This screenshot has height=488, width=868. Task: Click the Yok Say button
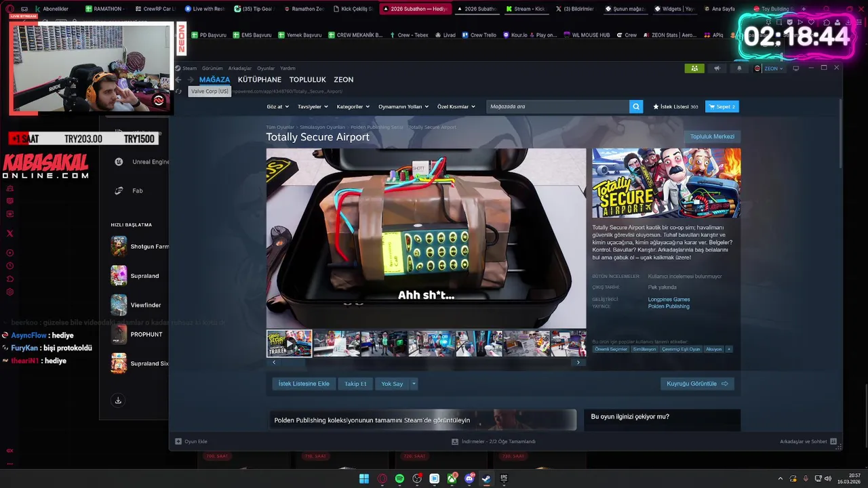tap(392, 384)
